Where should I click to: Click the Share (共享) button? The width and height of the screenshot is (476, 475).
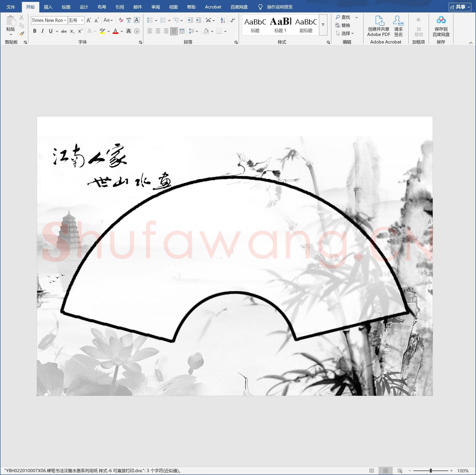pyautogui.click(x=460, y=7)
